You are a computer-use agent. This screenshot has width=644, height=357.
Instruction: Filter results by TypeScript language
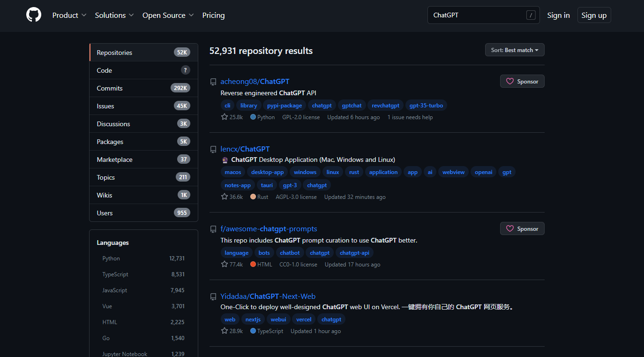[x=143, y=274]
